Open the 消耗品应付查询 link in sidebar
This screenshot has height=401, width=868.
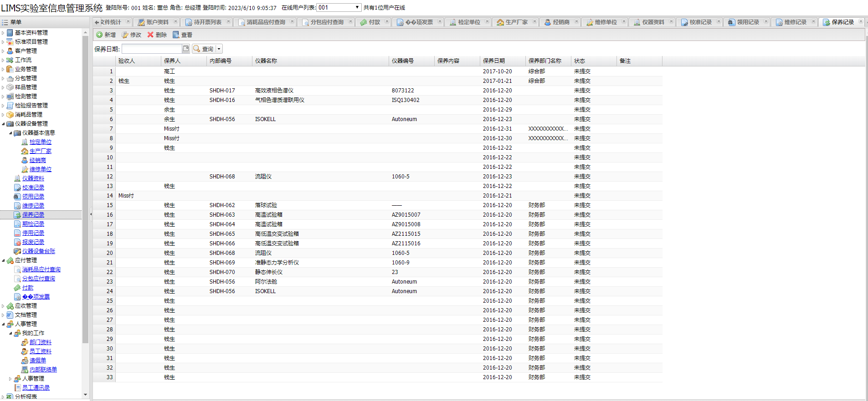point(41,269)
